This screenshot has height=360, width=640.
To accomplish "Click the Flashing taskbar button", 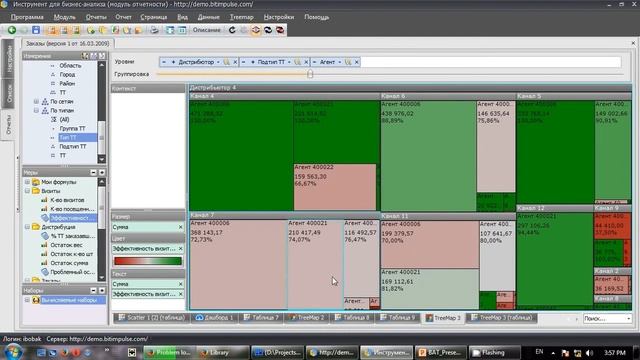I will tap(493, 352).
